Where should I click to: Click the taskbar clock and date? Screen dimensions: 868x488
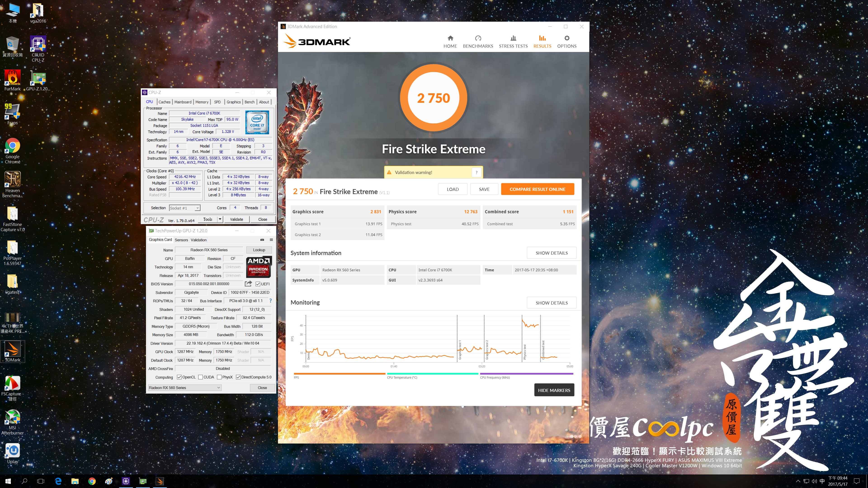pos(838,481)
